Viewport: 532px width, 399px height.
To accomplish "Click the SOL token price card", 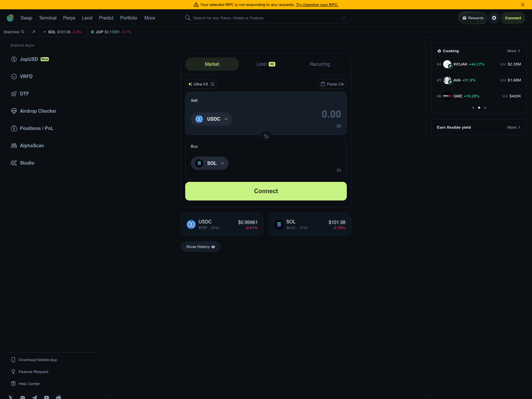I will (310, 224).
